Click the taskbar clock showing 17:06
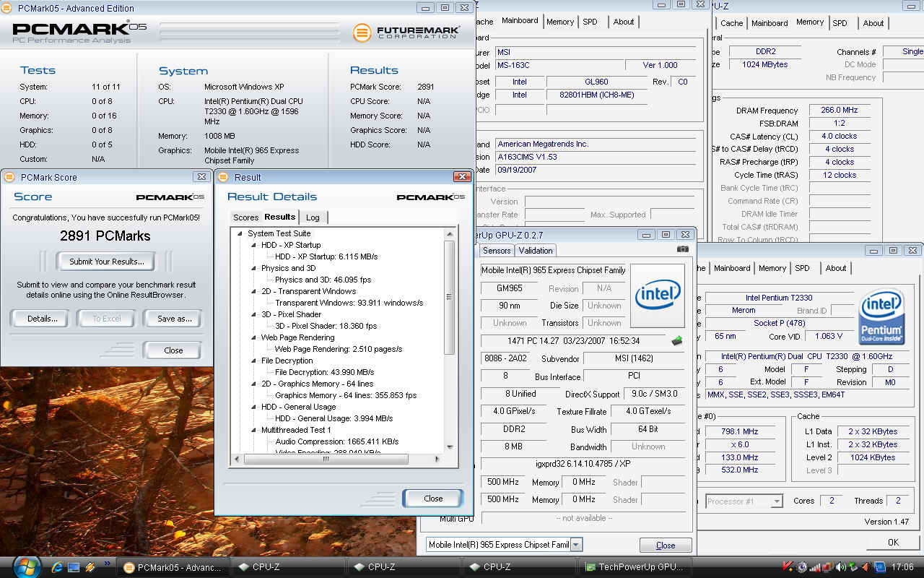 [x=902, y=567]
